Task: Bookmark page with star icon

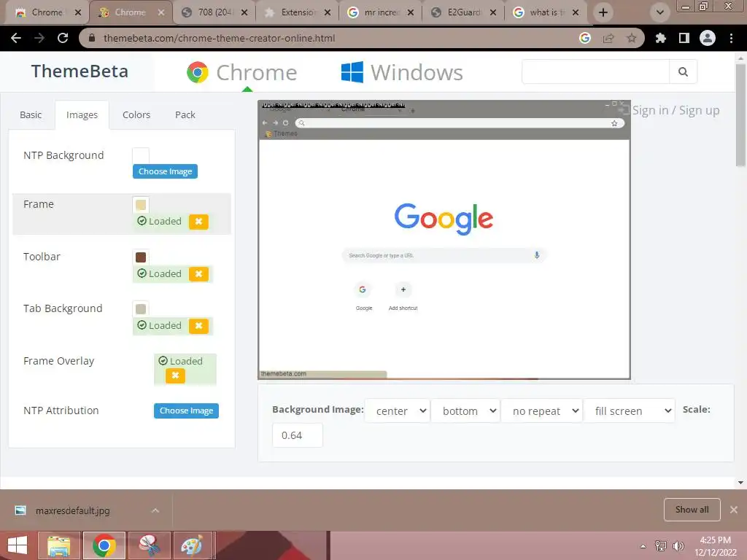Action: point(631,38)
